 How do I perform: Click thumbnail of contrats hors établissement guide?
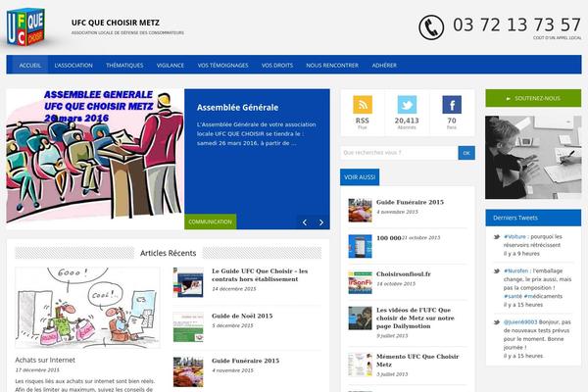coord(188,282)
